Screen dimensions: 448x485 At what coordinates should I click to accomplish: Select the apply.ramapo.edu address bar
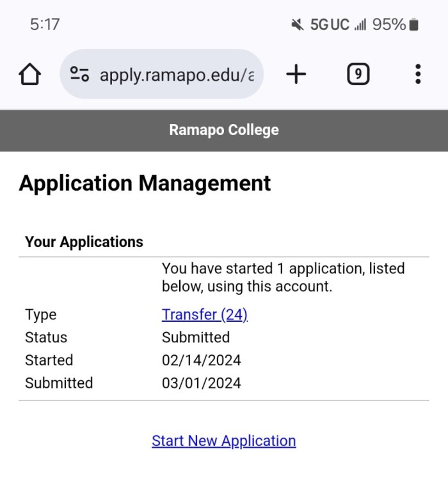coord(161,74)
